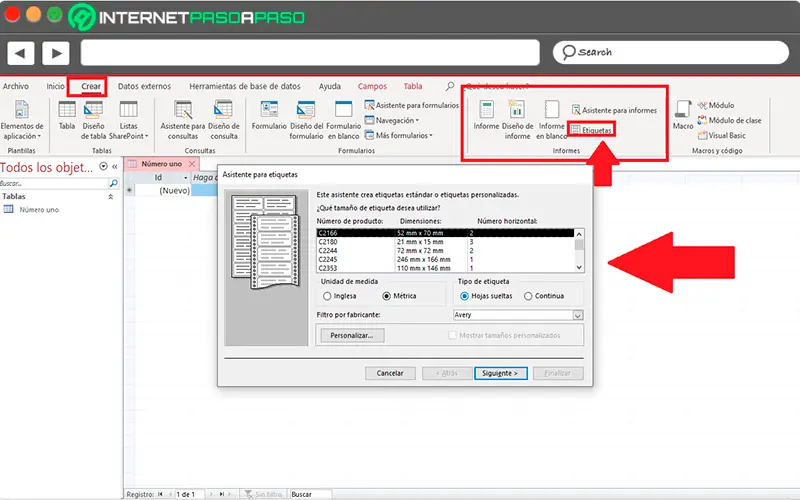Launch Asistente para formularios
The height and width of the screenshot is (500, 800).
[x=412, y=105]
